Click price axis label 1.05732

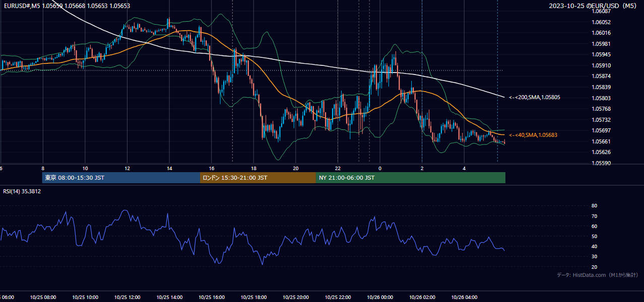tap(602, 120)
